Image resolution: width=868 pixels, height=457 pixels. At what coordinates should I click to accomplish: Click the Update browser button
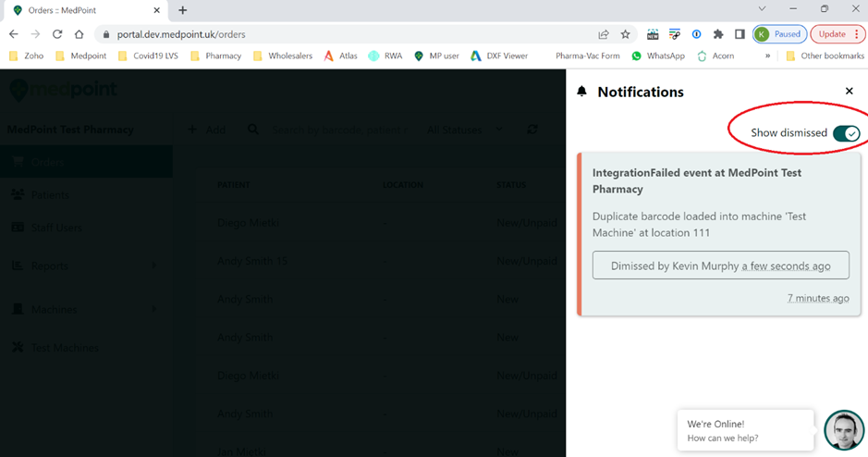pos(838,34)
